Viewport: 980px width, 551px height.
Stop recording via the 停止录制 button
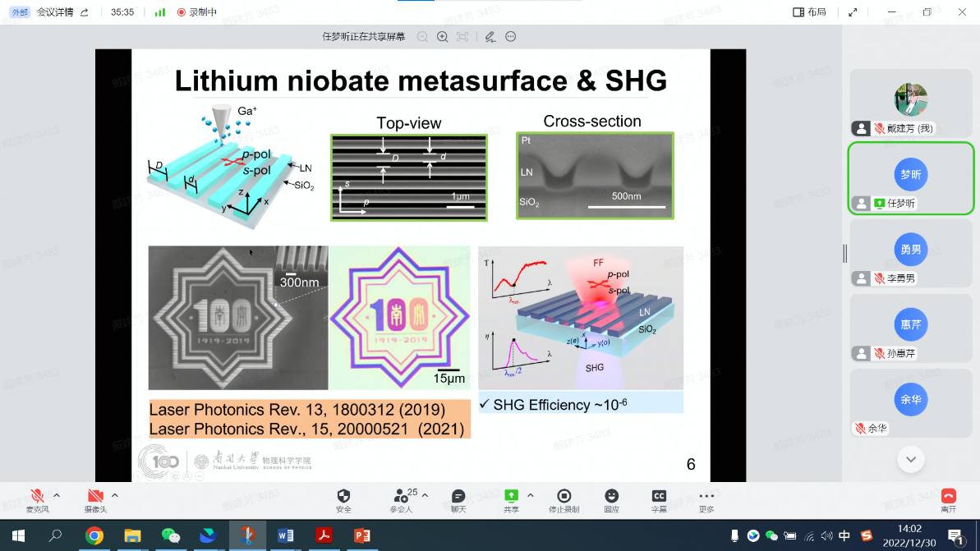tap(564, 497)
